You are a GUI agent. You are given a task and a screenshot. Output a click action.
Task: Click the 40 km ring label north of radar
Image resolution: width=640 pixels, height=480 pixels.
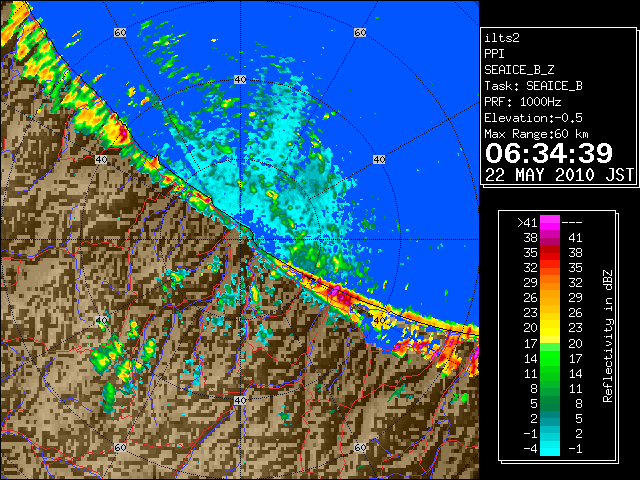point(240,80)
